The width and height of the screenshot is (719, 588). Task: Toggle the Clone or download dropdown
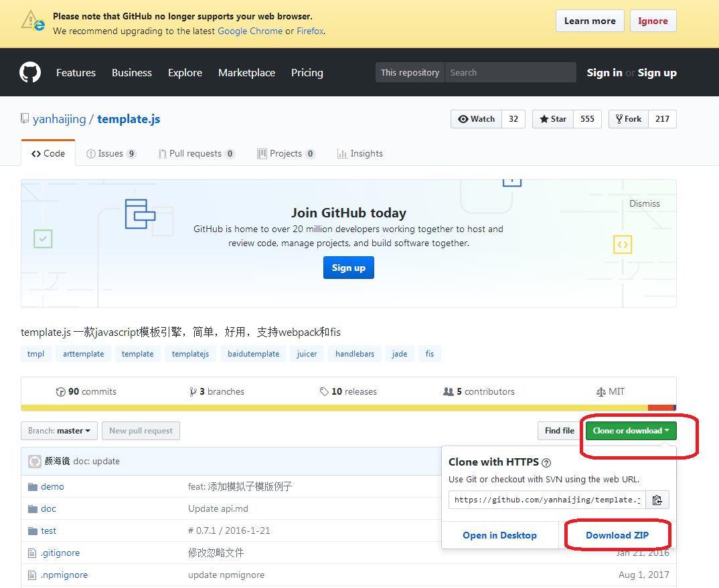(x=631, y=431)
